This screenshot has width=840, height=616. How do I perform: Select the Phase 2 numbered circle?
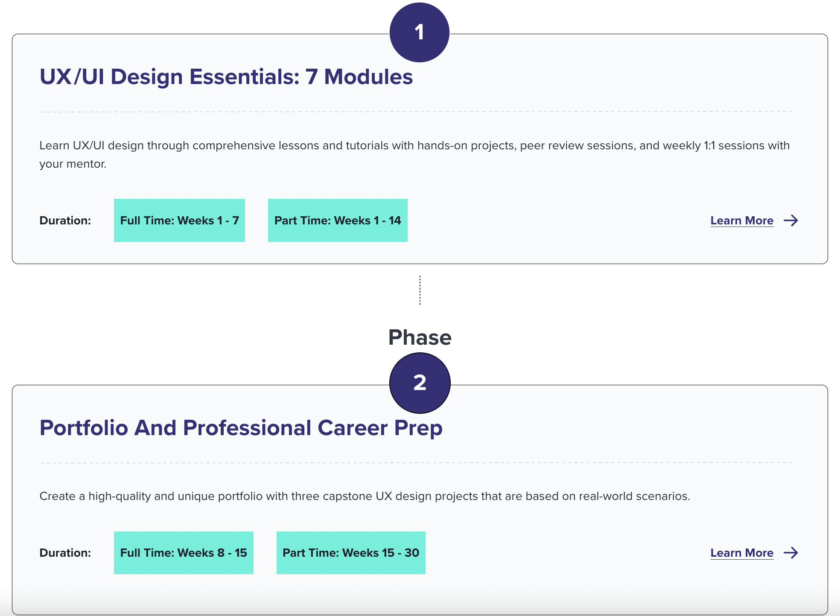point(420,384)
